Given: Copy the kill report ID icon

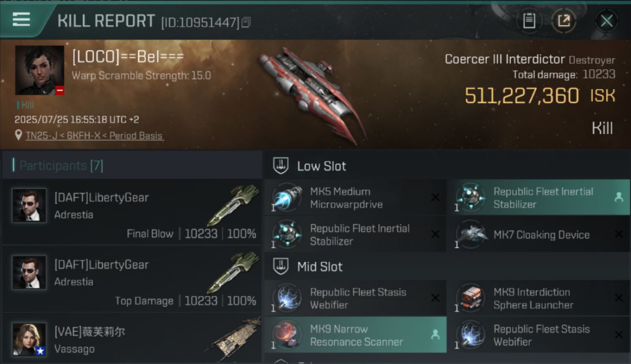Looking at the screenshot, I should 246,22.
